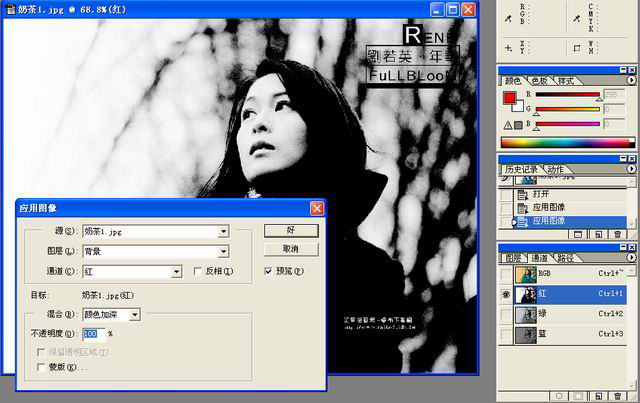Click load channel as selection icon
The image size is (640, 403).
click(x=559, y=395)
